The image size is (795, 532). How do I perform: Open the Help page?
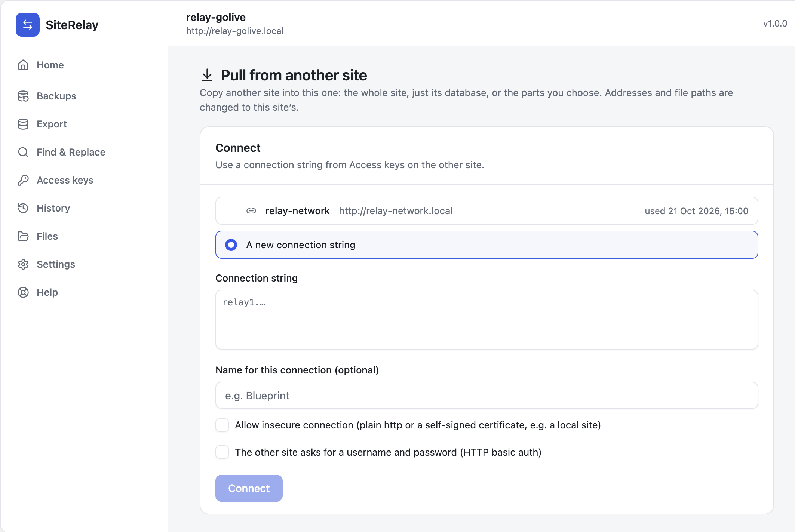pyautogui.click(x=47, y=292)
